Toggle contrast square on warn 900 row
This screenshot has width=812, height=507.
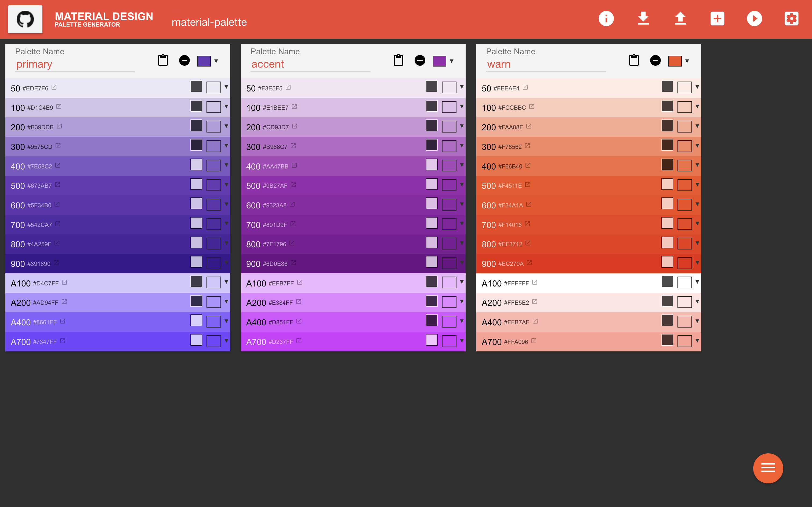tap(667, 262)
